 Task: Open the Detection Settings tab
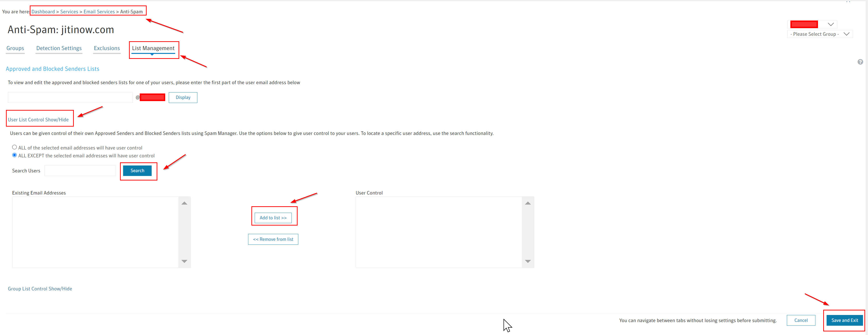pos(59,48)
